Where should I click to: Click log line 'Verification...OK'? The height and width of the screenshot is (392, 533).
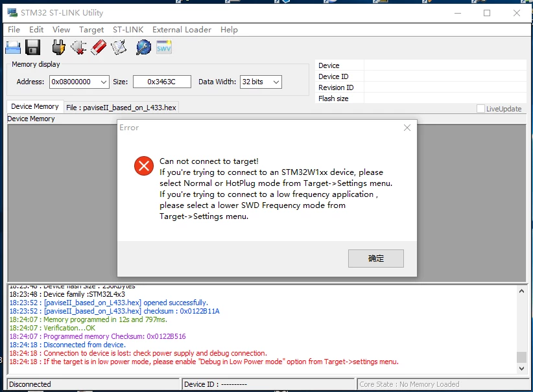point(53,328)
